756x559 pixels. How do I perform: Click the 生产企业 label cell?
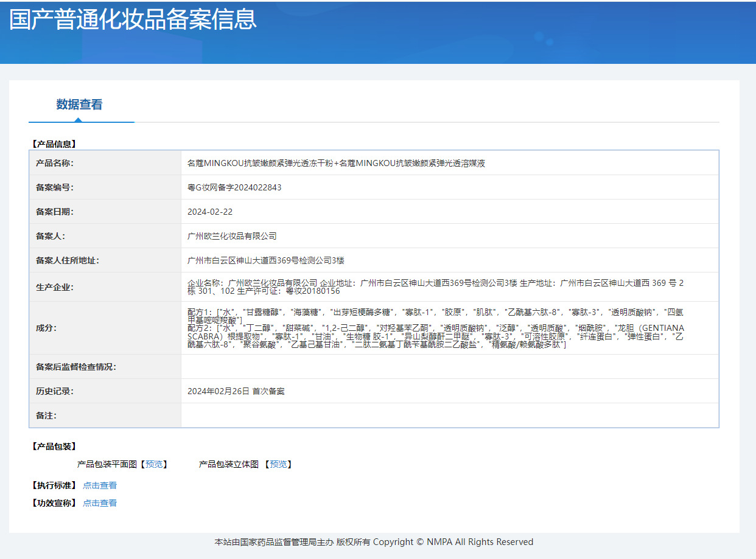tap(105, 287)
